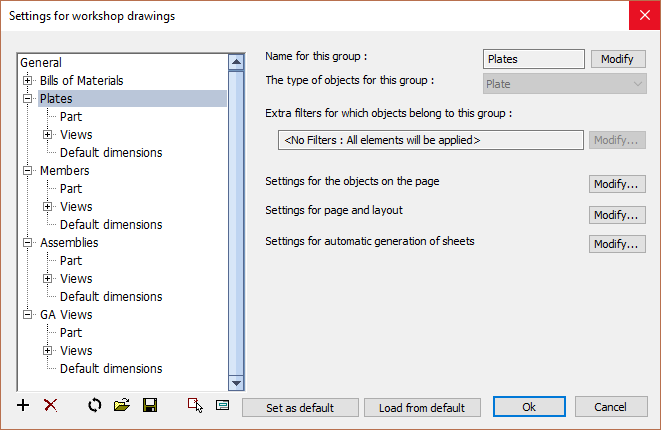
Task: Select Default dimensions under GA Views
Action: pos(111,369)
